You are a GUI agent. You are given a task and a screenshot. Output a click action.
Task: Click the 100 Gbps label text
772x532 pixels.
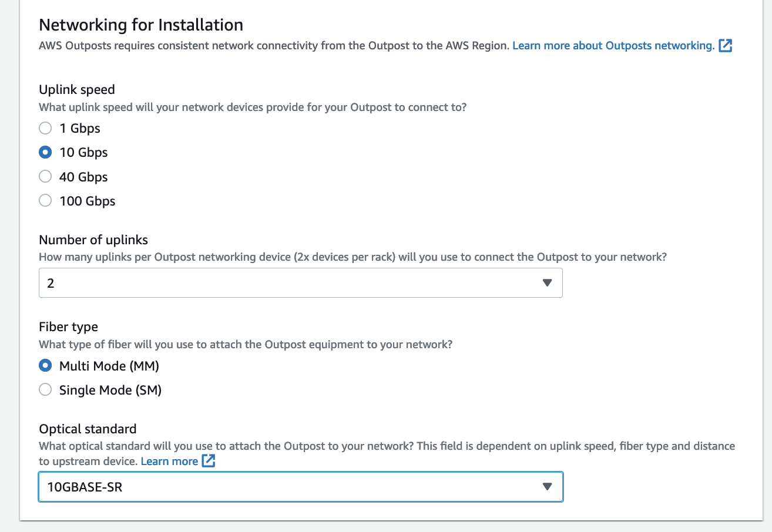87,201
